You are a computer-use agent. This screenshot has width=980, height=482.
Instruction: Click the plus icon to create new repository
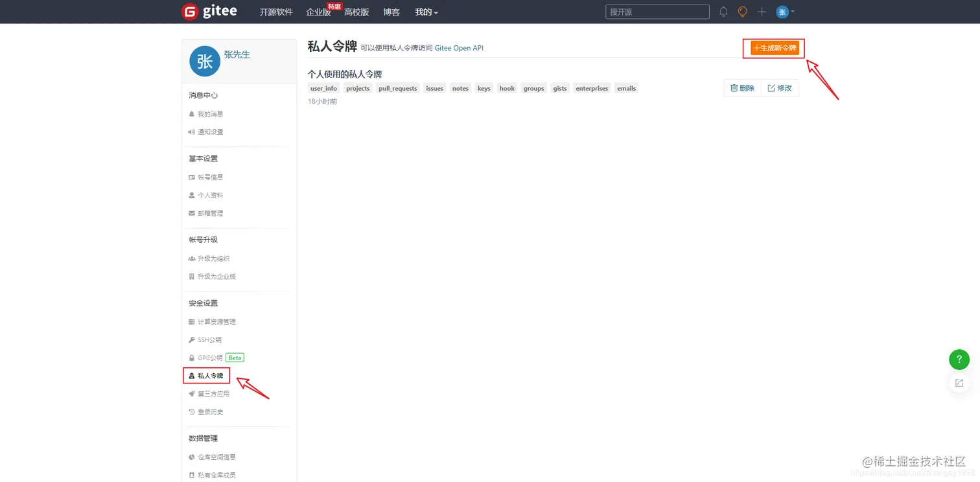[762, 12]
